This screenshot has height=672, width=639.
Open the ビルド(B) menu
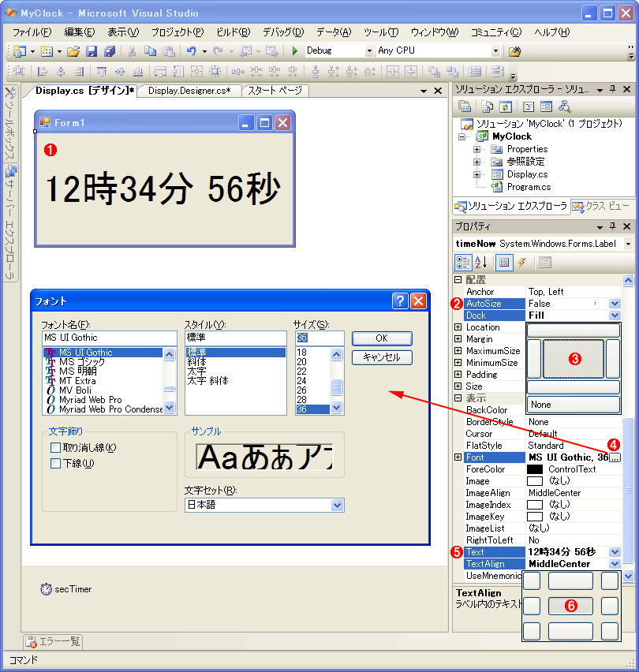(x=234, y=32)
